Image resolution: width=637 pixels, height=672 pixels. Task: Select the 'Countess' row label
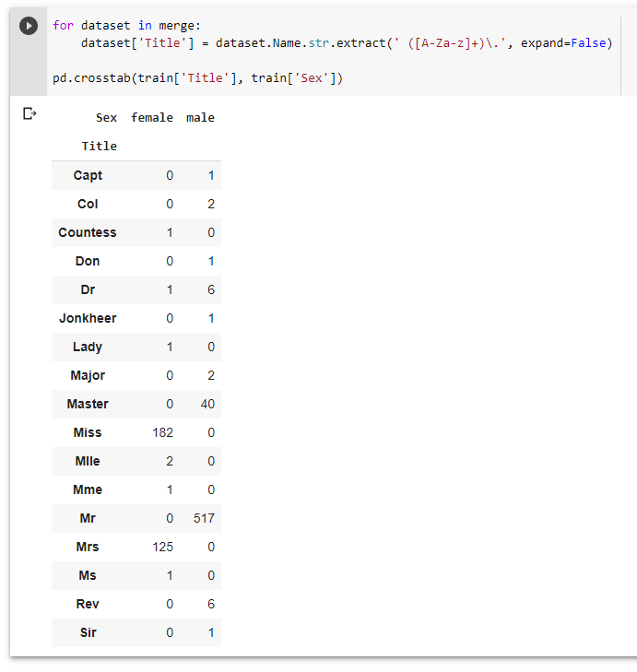click(x=88, y=232)
